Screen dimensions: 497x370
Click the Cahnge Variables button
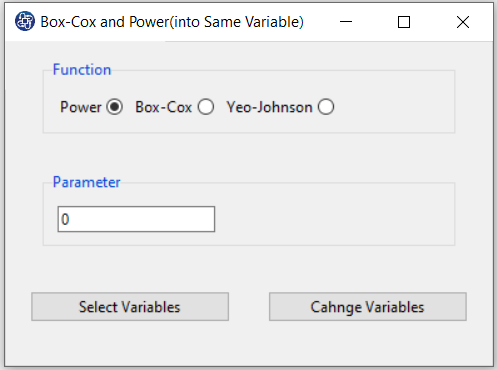click(368, 307)
